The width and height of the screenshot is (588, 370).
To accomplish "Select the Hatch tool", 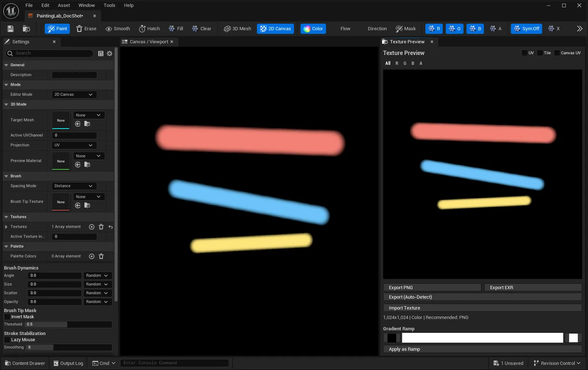I will [149, 29].
